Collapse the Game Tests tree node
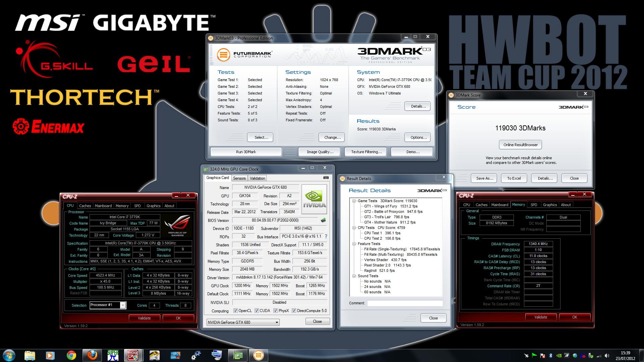The width and height of the screenshot is (644, 362). pos(354,201)
